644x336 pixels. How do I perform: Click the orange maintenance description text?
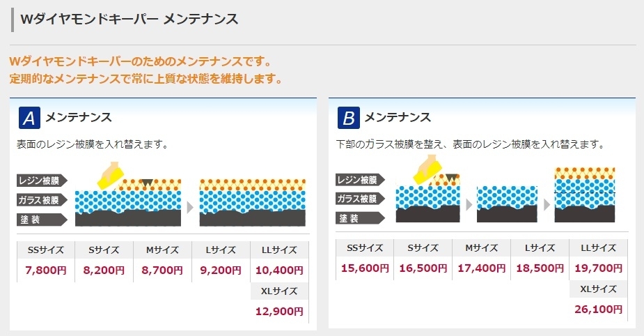click(146, 70)
